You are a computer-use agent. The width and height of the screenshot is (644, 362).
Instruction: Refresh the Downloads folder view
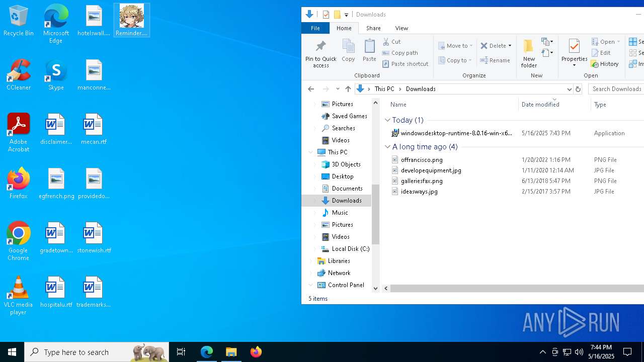(578, 89)
